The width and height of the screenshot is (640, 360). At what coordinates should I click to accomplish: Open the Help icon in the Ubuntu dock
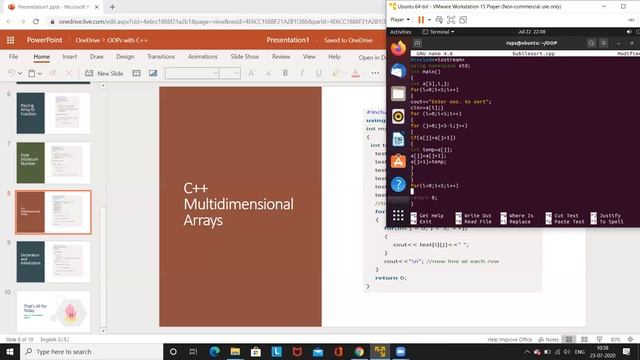click(398, 184)
